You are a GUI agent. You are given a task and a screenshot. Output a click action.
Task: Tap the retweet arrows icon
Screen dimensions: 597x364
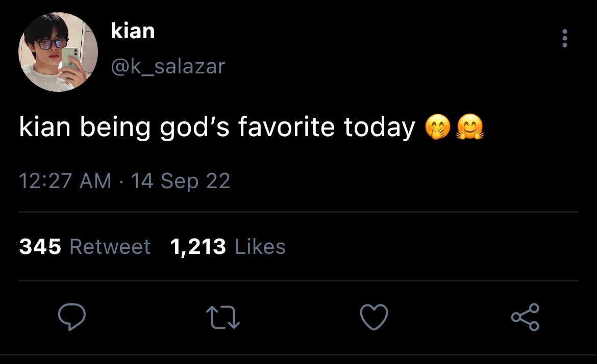coord(223,318)
